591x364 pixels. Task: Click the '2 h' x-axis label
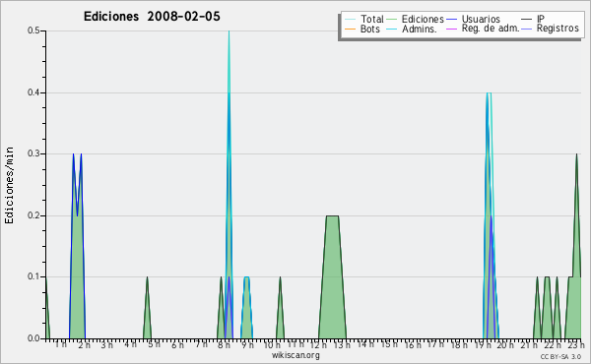pos(85,345)
